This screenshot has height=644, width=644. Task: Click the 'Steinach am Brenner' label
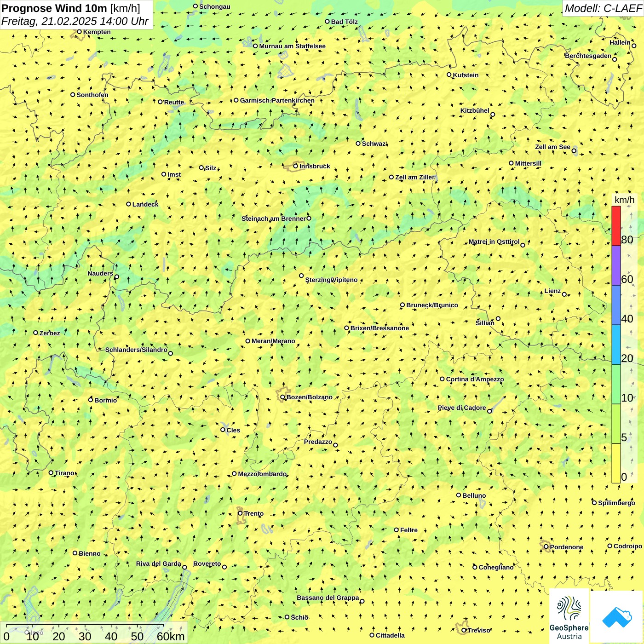273,218
